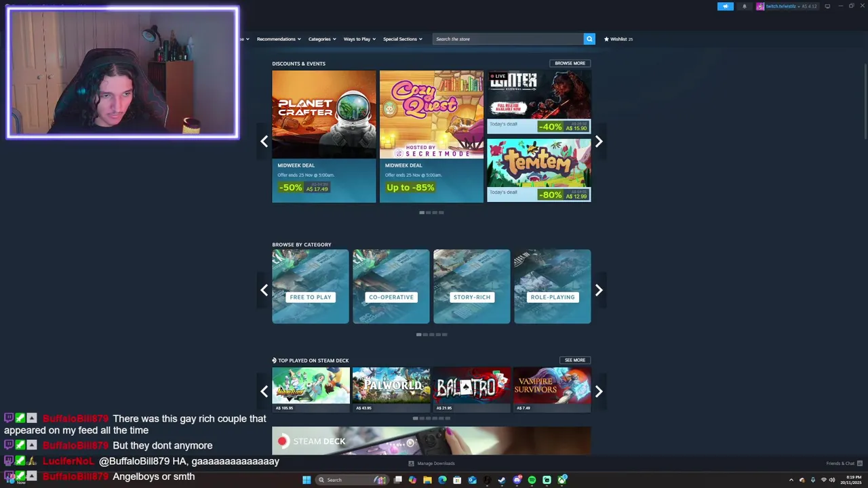Expand the Categories dropdown
This screenshot has width=868, height=488.
pos(322,39)
